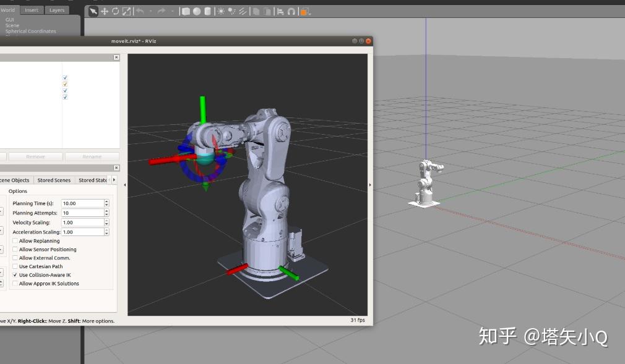Image resolution: width=625 pixels, height=364 pixels.
Task: Activate the rotate mode tool
Action: coord(115,11)
